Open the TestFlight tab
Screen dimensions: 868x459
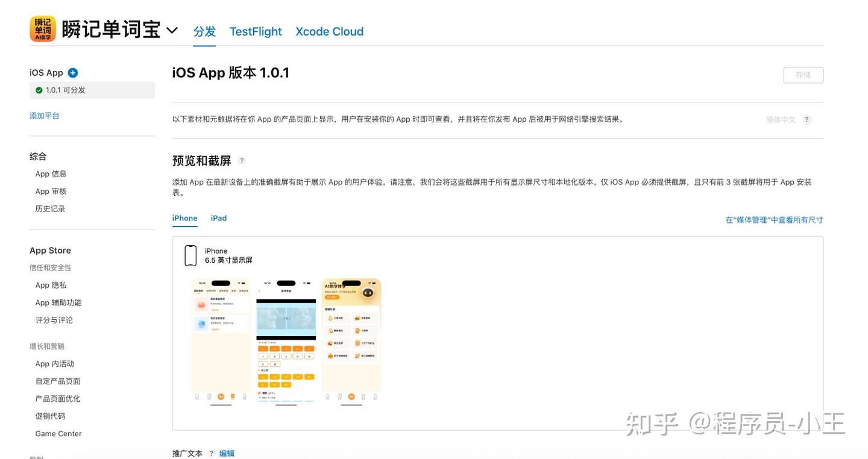pyautogui.click(x=256, y=31)
